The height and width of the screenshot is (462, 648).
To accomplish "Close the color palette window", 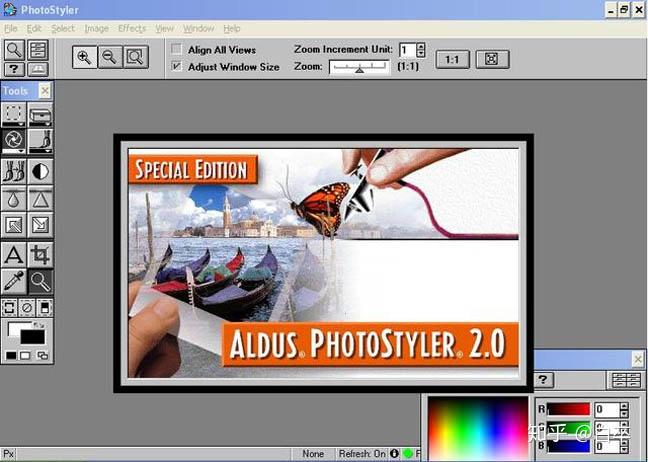I will pyautogui.click(x=638, y=359).
